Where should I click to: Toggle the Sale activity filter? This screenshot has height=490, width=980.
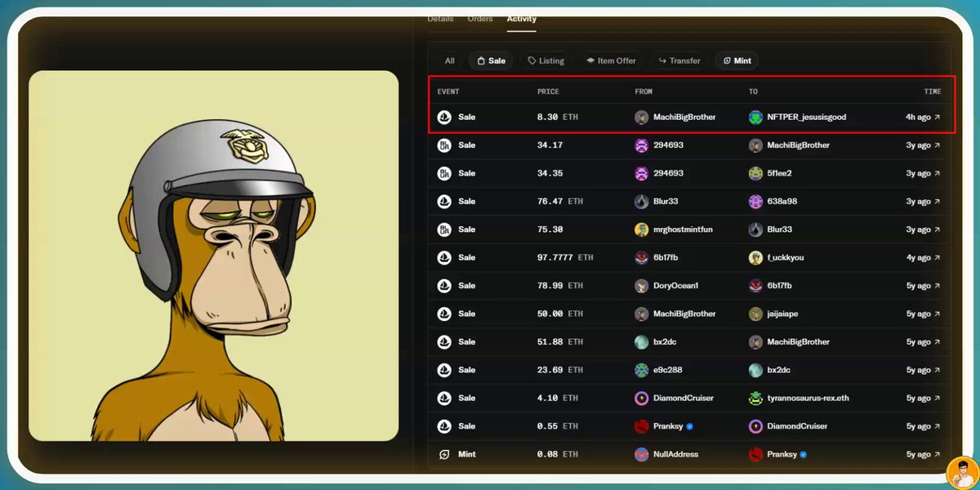click(491, 60)
